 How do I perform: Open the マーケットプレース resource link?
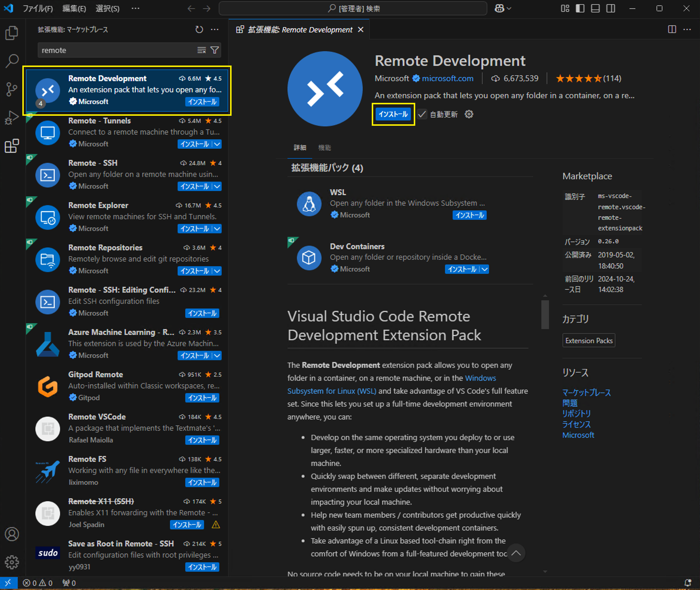point(586,392)
